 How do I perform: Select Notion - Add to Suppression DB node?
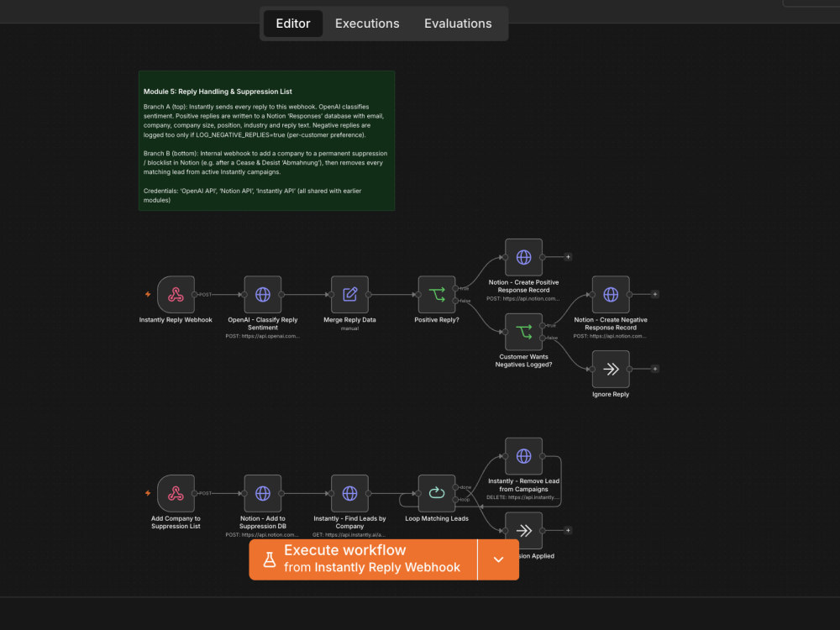[x=262, y=493]
